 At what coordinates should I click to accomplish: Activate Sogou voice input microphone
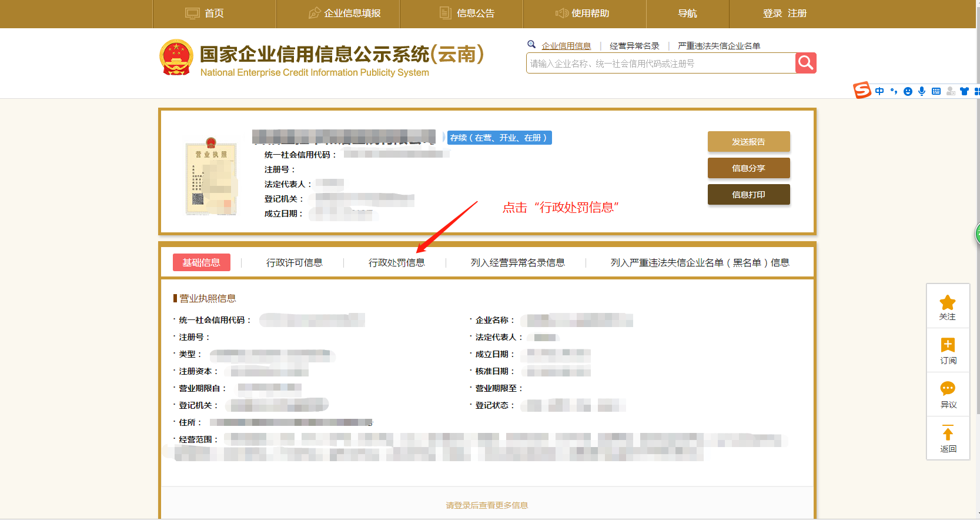922,91
